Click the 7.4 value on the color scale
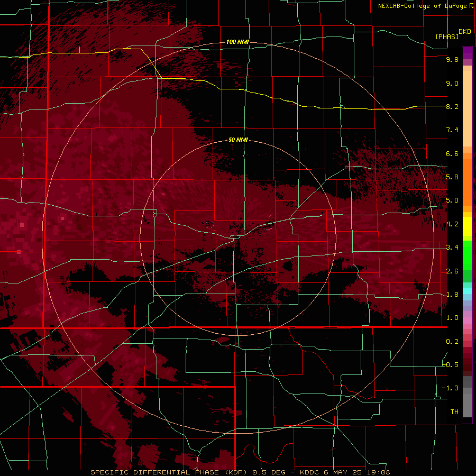This screenshot has width=476, height=476. (x=452, y=130)
